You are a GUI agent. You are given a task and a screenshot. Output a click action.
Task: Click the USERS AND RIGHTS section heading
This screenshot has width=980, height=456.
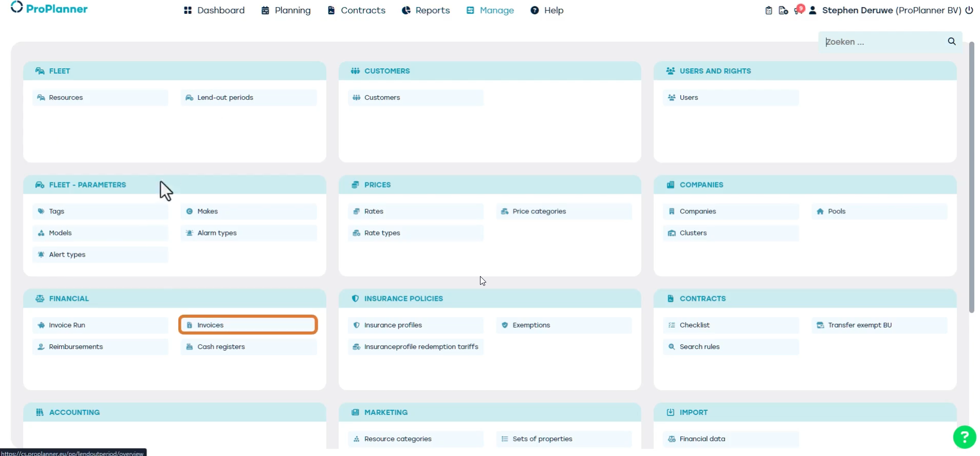[x=715, y=71]
